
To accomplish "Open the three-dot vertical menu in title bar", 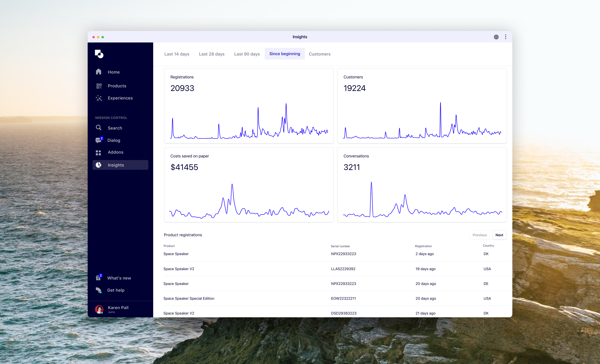I will click(x=506, y=37).
